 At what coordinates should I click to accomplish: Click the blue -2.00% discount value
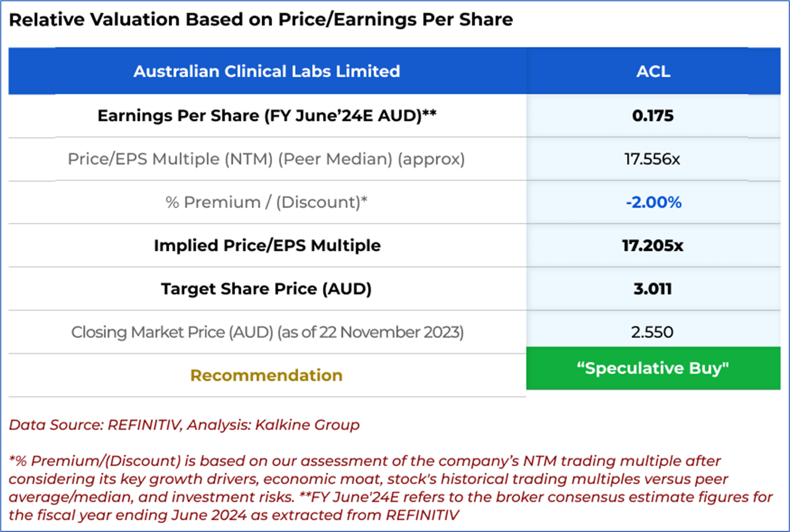[653, 202]
